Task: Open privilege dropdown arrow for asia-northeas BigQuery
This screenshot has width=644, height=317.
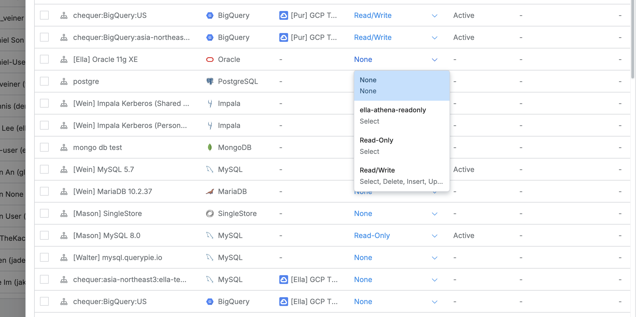Action: point(435,38)
